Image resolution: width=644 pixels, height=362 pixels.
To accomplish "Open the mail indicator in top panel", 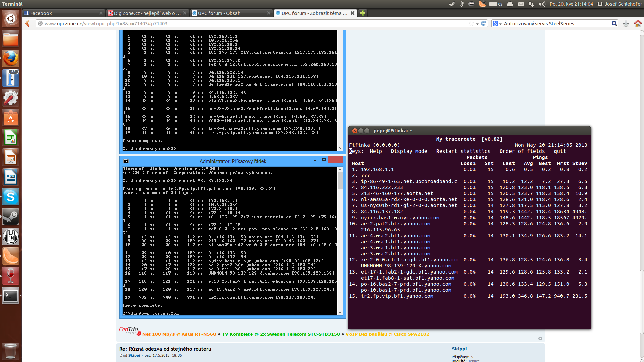I will (520, 4).
